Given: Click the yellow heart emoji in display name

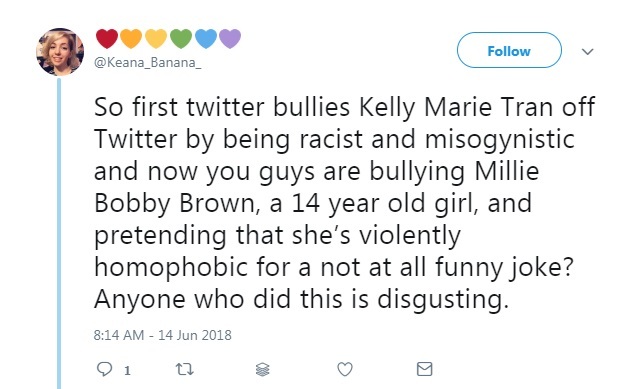Looking at the screenshot, I should pos(156,38).
